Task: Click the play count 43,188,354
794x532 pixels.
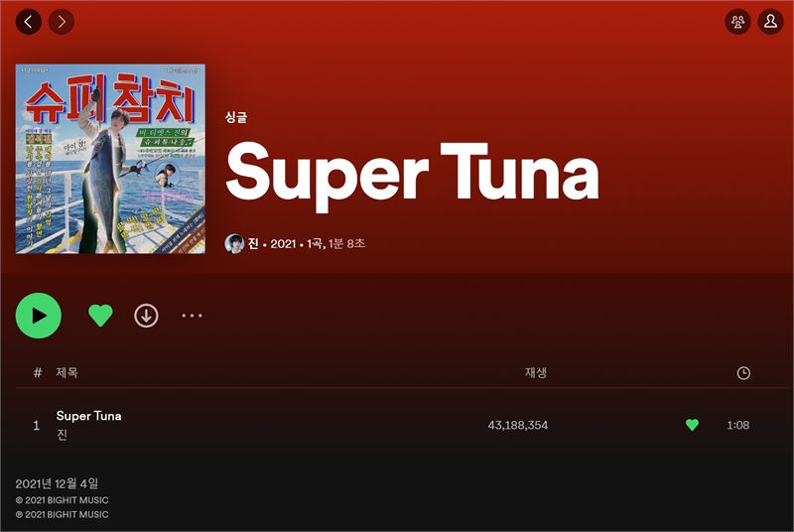Action: [x=517, y=425]
